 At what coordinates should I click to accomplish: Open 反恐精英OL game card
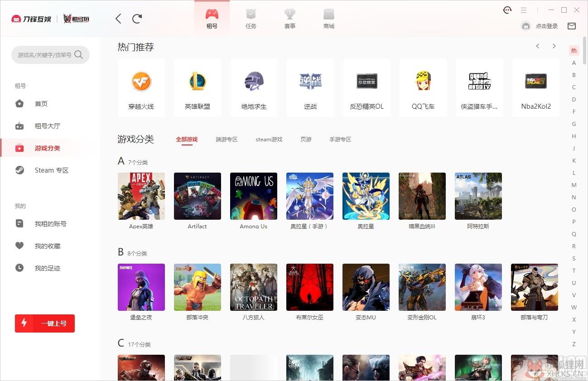click(x=367, y=88)
